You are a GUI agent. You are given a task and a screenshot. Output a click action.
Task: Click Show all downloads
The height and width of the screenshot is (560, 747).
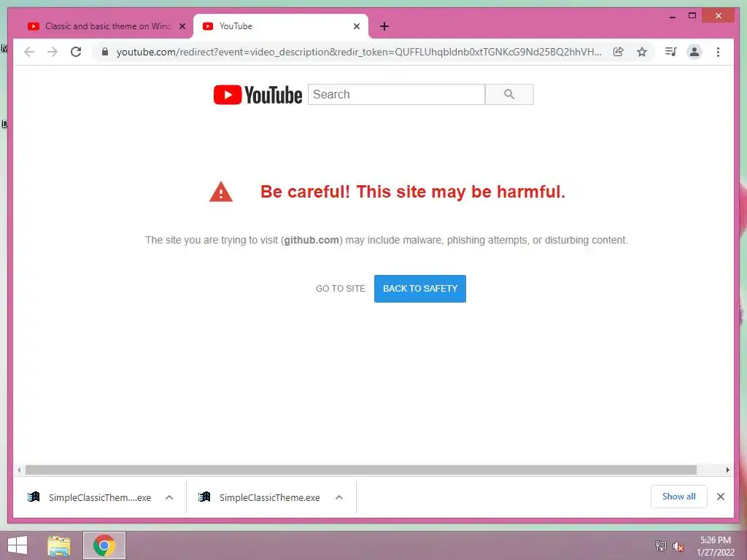coord(679,497)
